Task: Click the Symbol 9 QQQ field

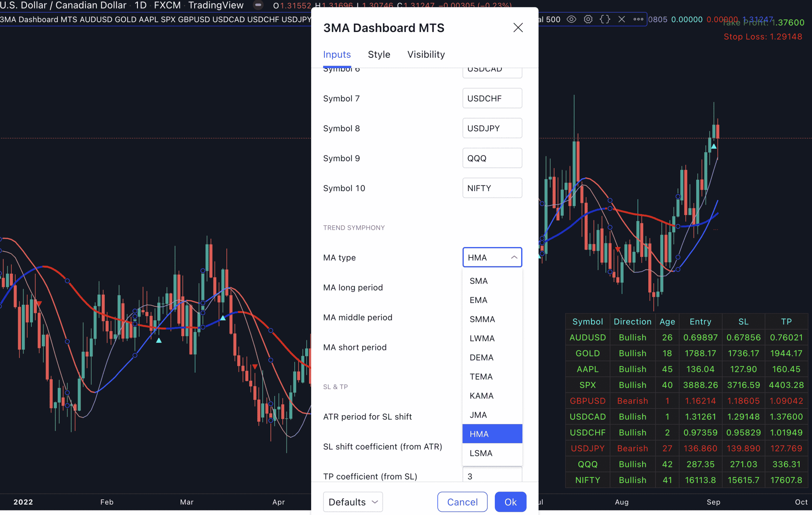Action: (x=492, y=158)
